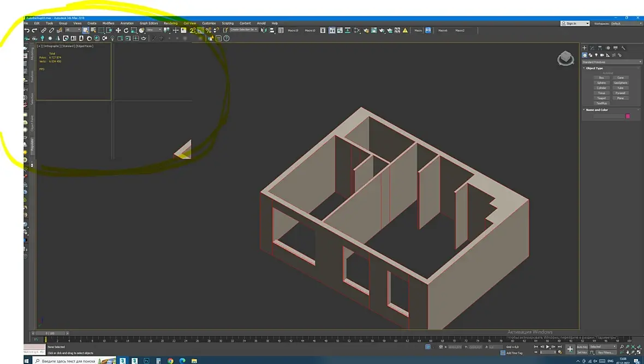Viewport: 644px width, 364px height.
Task: Toggle the Auto Key animation mode
Action: [x=582, y=347]
